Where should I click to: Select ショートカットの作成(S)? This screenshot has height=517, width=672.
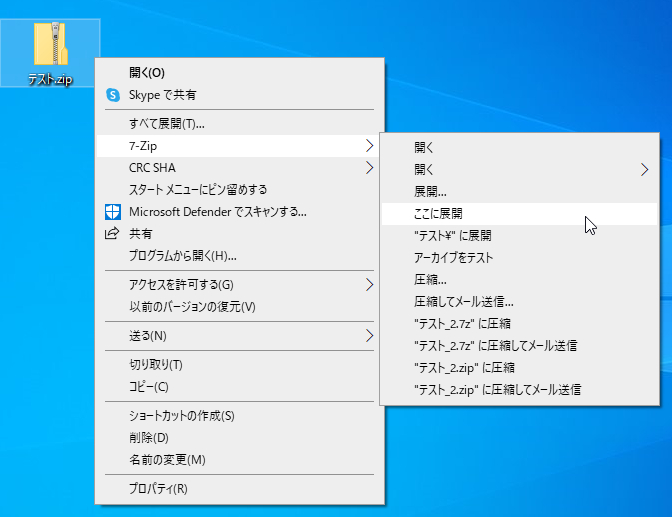click(x=240, y=416)
